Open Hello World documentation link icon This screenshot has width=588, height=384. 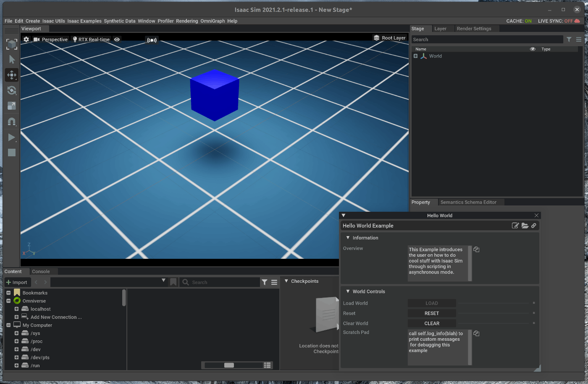tap(534, 226)
